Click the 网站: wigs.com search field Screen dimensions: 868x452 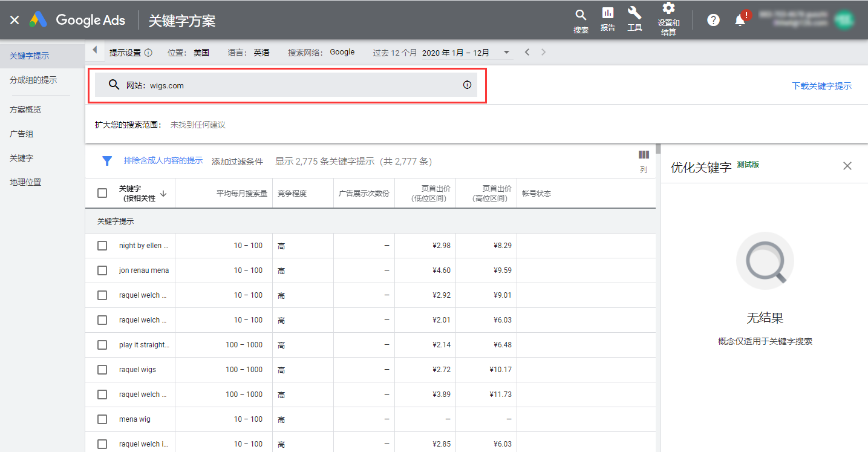tap(286, 85)
